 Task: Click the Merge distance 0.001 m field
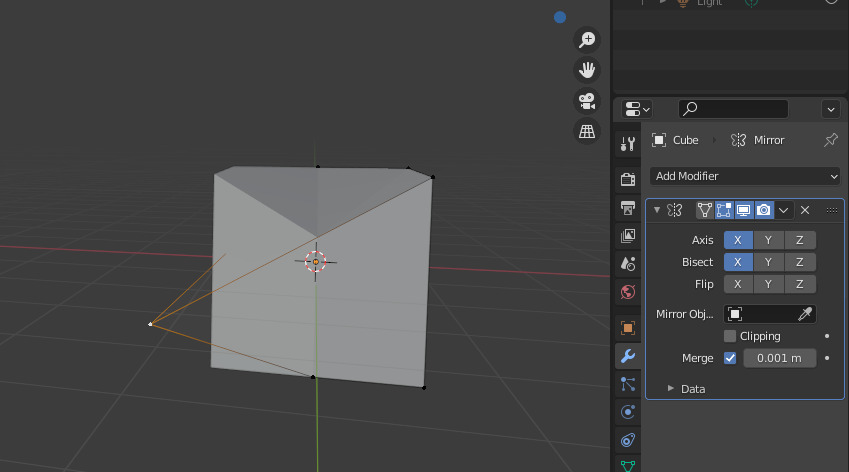point(780,358)
